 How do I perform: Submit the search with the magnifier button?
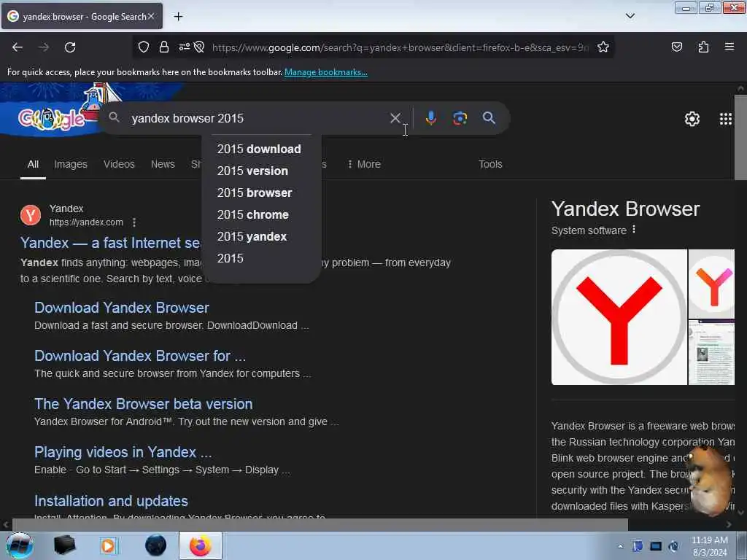[x=489, y=118]
